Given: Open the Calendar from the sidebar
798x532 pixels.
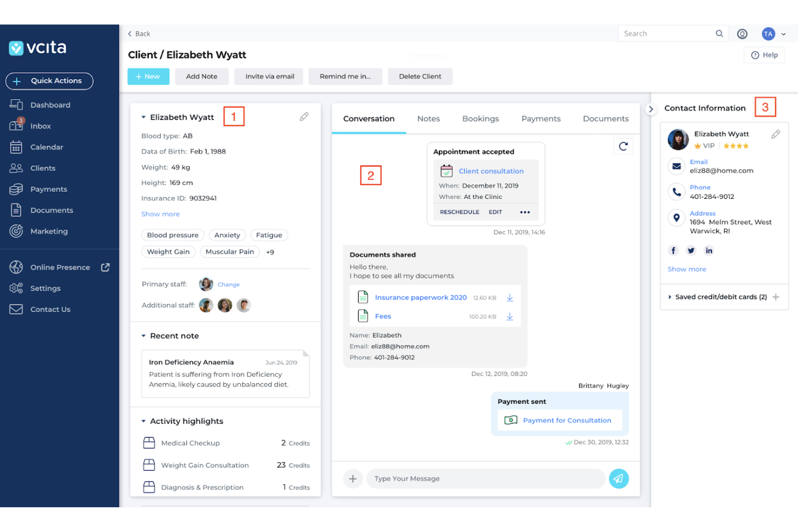Looking at the screenshot, I should pyautogui.click(x=46, y=147).
